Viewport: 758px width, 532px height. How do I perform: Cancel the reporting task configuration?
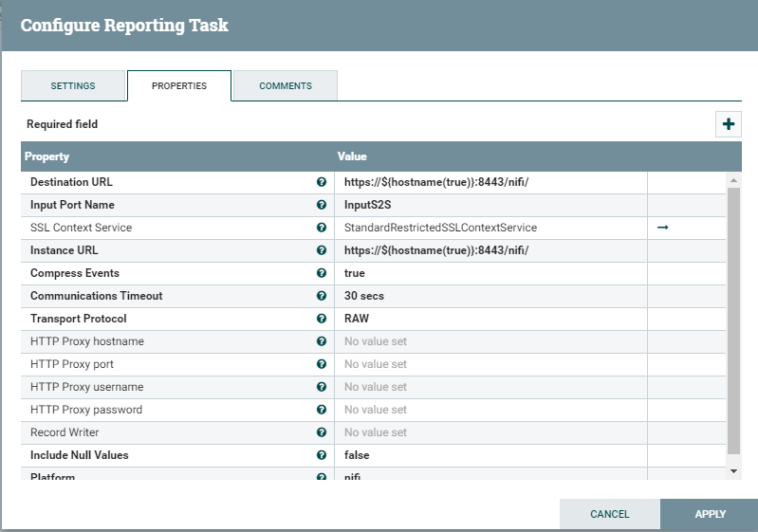(610, 514)
